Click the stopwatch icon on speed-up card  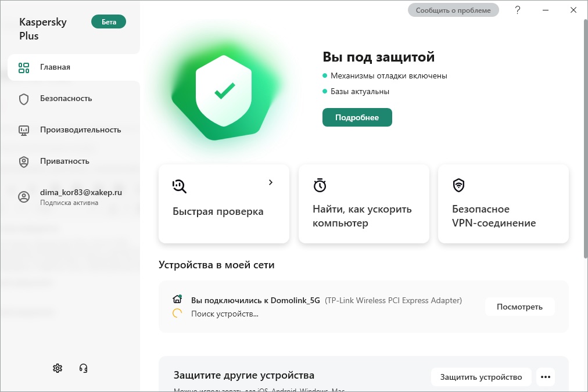coord(320,185)
